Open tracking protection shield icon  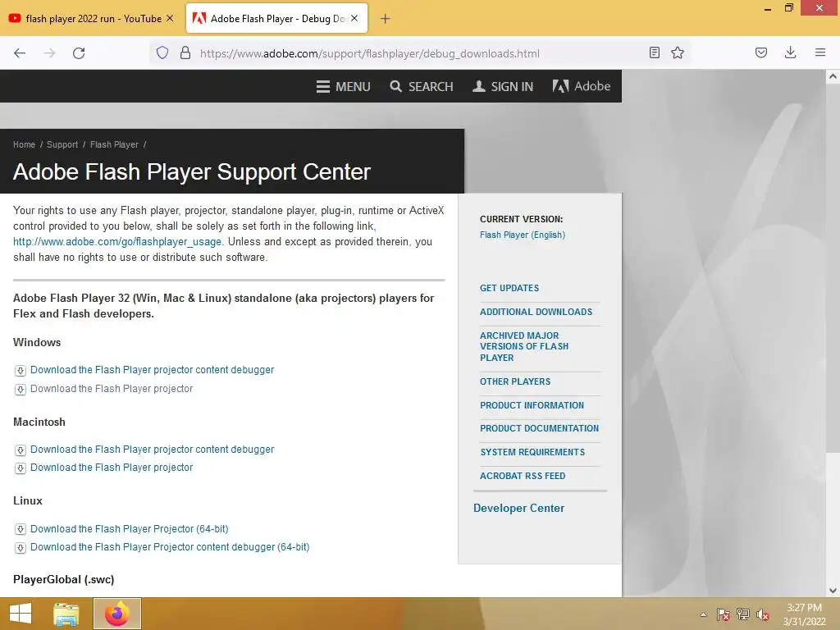point(162,52)
